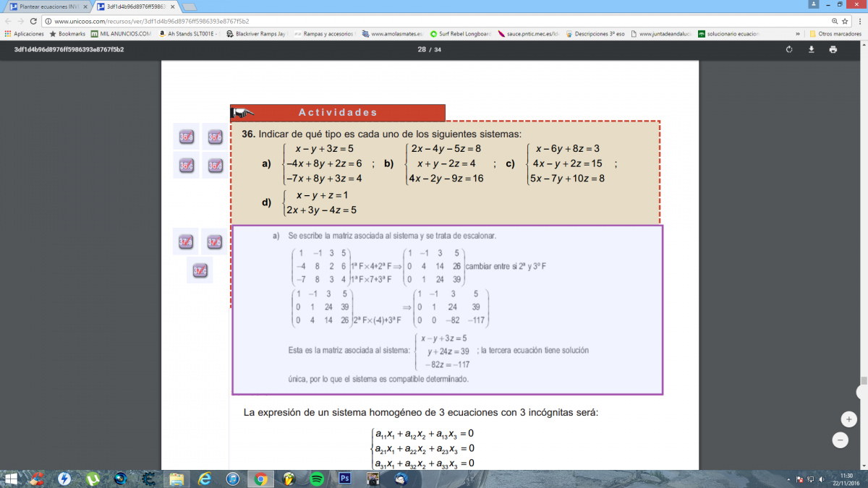Rotate the PDF document clockwise
This screenshot has height=488, width=868.
click(x=789, y=49)
